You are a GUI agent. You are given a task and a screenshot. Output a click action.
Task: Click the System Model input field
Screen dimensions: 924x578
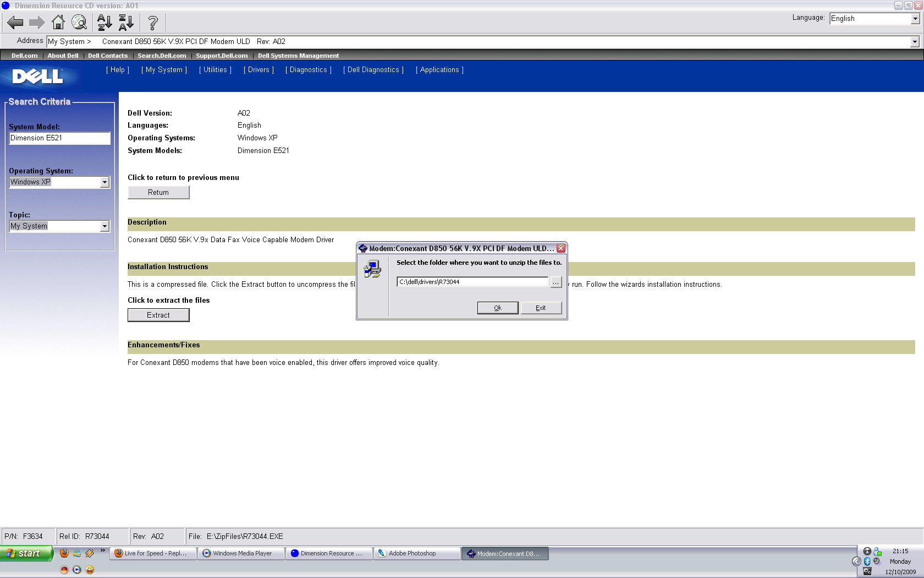[x=60, y=138]
